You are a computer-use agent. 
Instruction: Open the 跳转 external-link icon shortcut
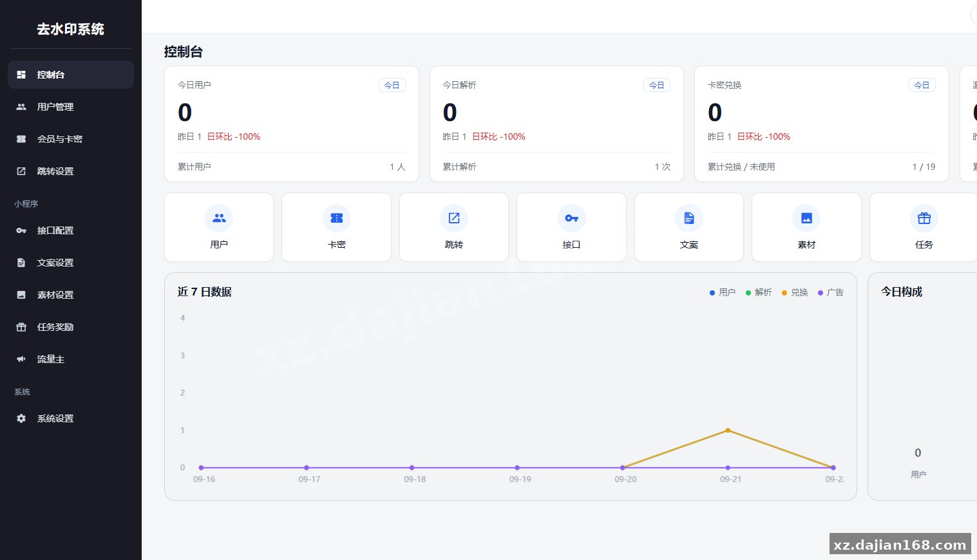pos(454,227)
